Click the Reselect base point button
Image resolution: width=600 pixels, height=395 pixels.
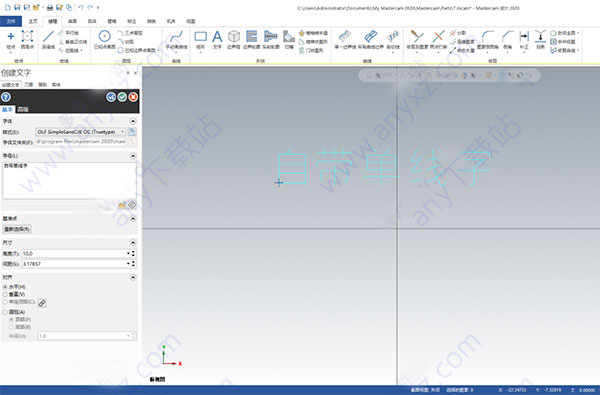(17, 229)
